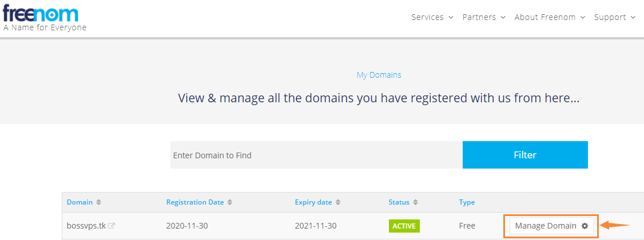Sort by Registration Date arrows
Image resolution: width=644 pixels, height=240 pixels.
click(230, 202)
